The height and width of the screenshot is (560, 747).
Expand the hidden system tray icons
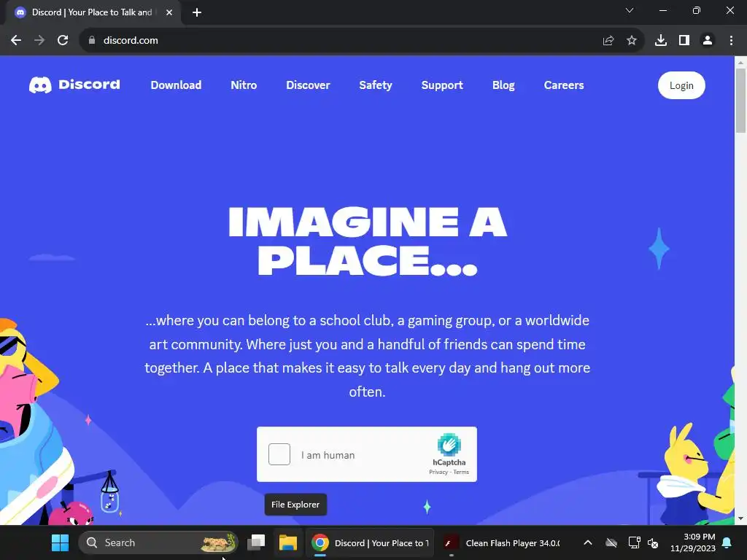coord(588,542)
